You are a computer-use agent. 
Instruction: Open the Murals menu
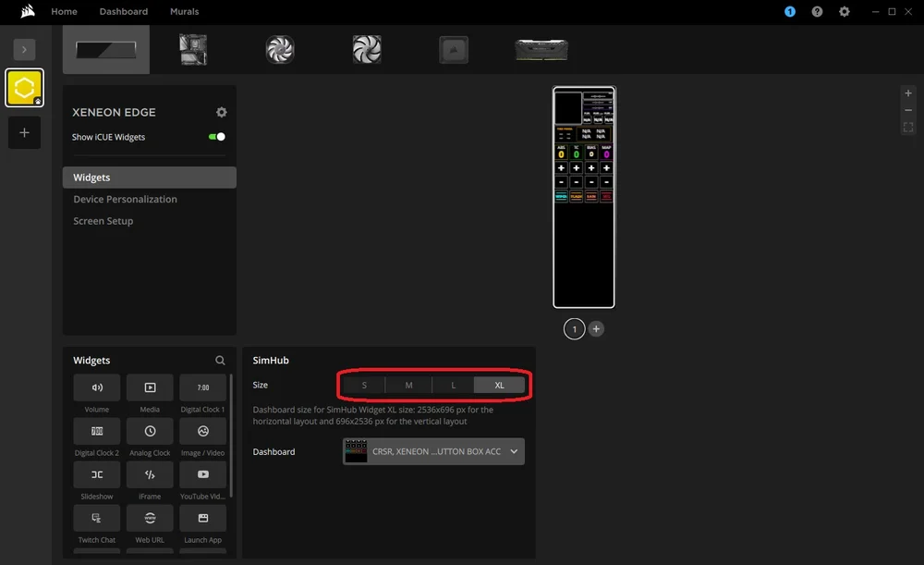tap(184, 11)
